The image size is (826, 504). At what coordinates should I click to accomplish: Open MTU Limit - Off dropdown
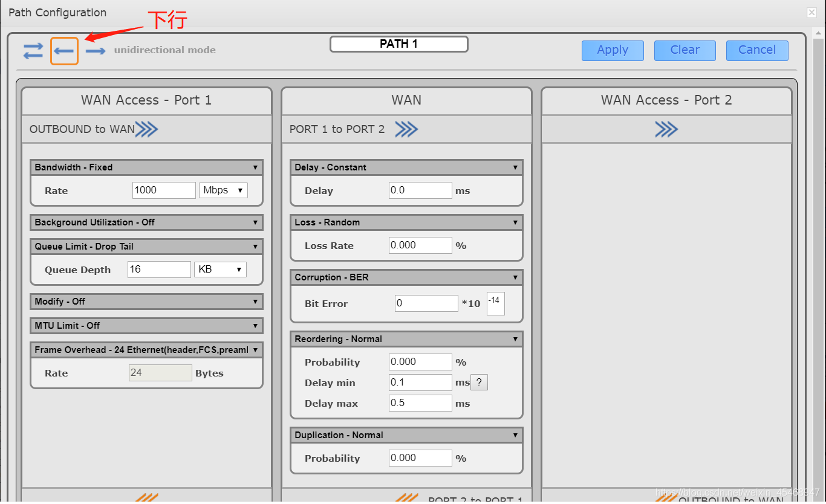[x=146, y=326]
